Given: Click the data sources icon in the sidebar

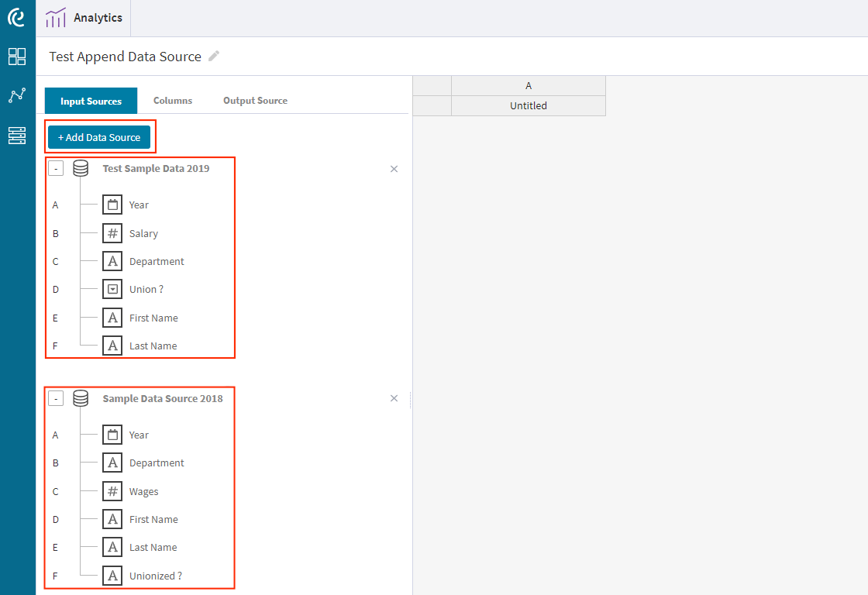Looking at the screenshot, I should (x=17, y=136).
